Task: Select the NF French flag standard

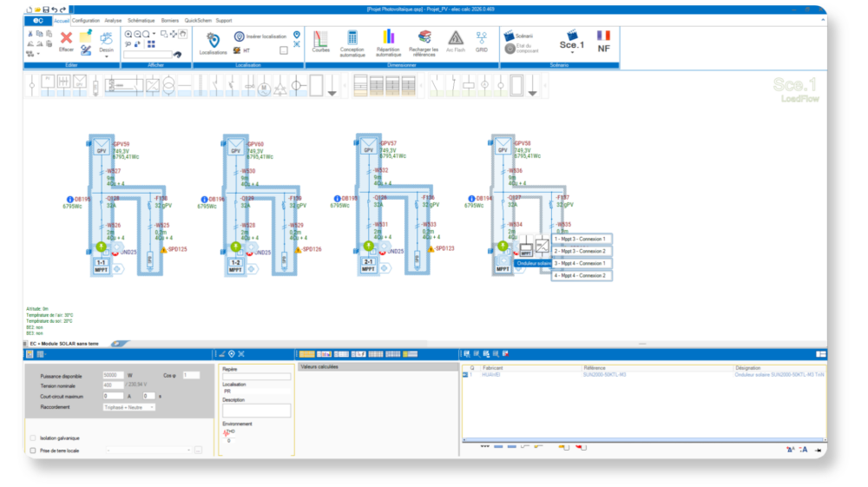Action: tap(604, 41)
